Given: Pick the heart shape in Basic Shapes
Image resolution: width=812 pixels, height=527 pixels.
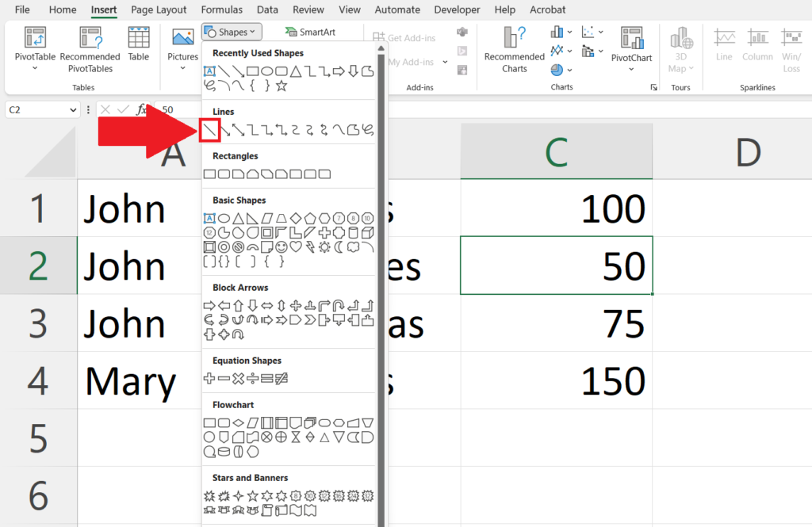Looking at the screenshot, I should (296, 247).
